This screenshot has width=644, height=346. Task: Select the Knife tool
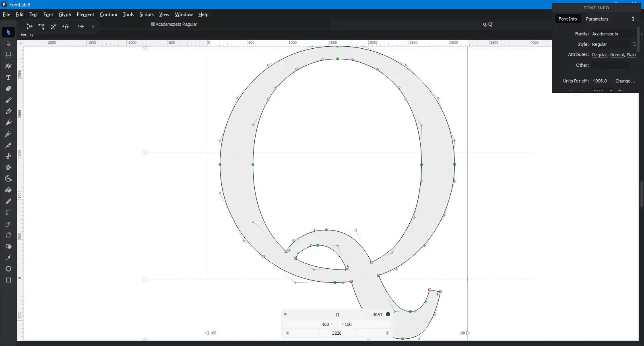tap(8, 145)
